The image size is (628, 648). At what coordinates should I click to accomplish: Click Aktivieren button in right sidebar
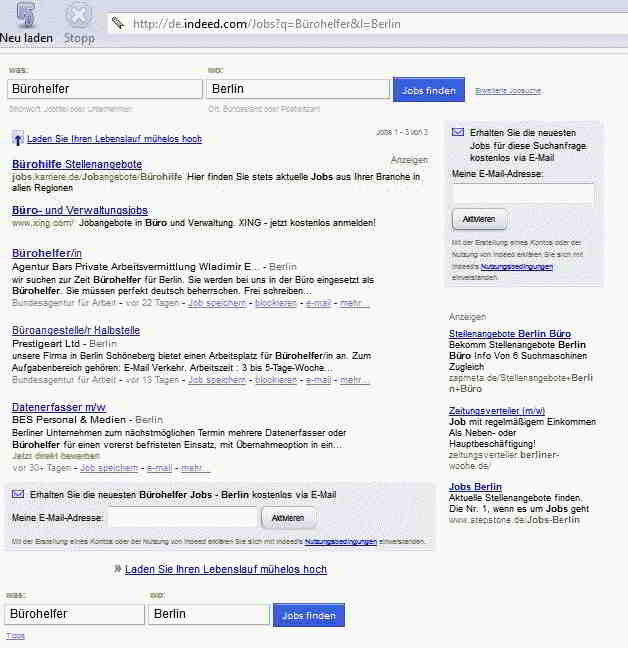pyautogui.click(x=479, y=219)
